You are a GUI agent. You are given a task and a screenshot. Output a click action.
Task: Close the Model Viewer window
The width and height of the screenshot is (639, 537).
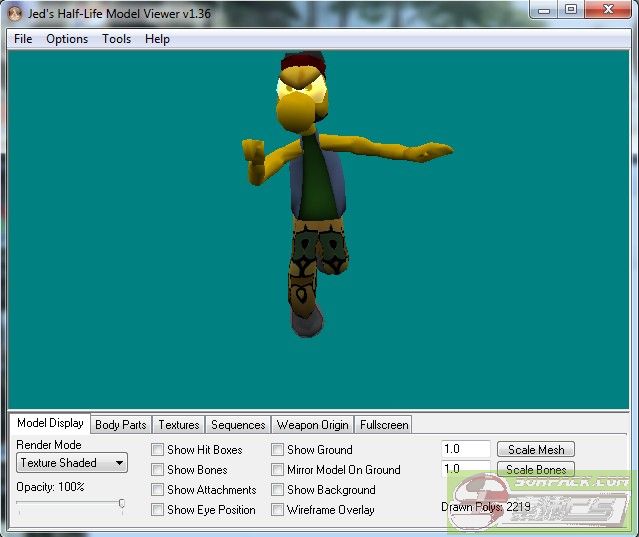click(x=608, y=10)
